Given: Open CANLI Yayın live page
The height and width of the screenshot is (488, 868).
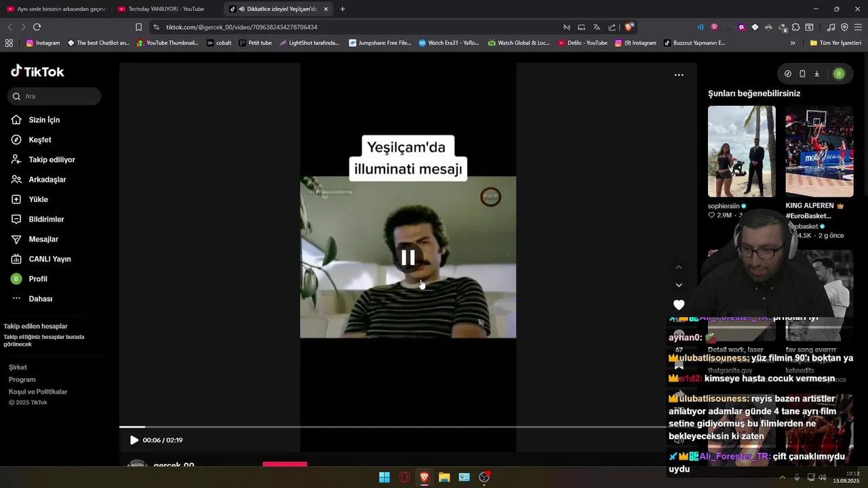Looking at the screenshot, I should click(41, 259).
